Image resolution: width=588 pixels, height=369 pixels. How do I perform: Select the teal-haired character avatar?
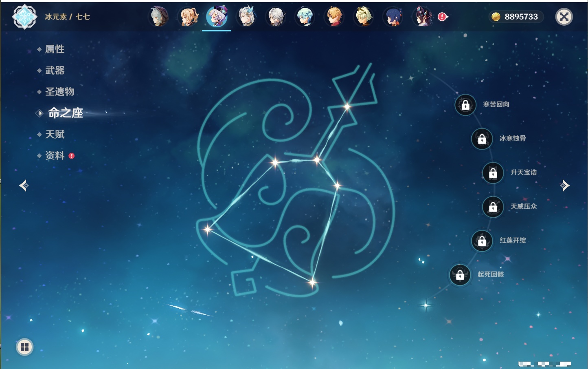[x=305, y=17]
